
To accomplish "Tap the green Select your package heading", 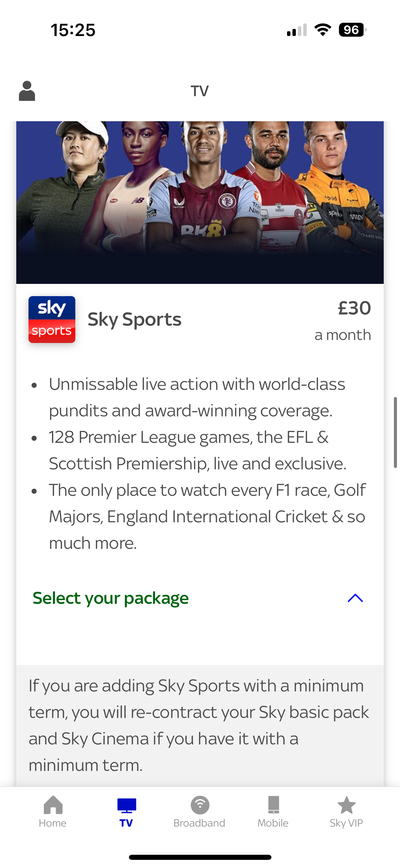I will 111,598.
